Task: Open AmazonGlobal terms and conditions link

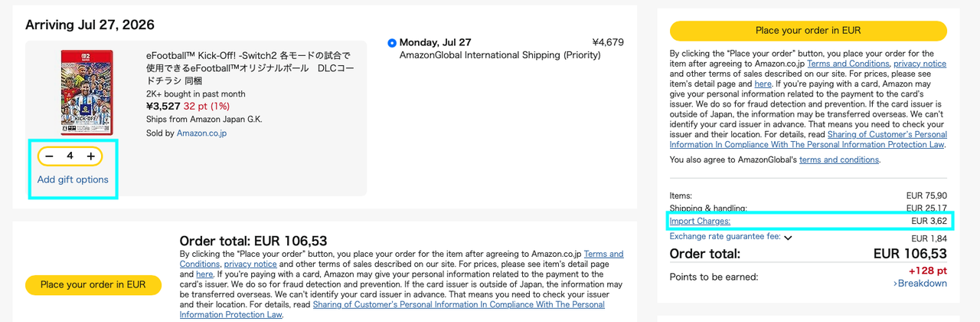Action: coord(839,159)
